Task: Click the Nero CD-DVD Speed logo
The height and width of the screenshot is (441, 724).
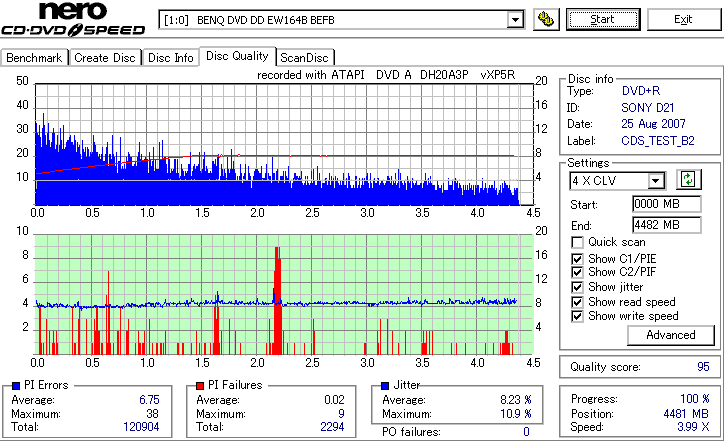Action: point(73,19)
